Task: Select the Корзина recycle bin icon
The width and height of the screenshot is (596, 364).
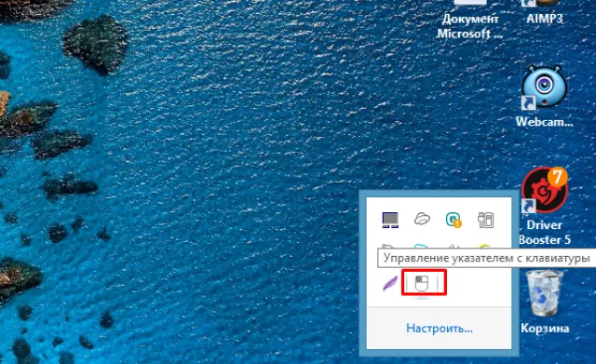Action: click(x=545, y=302)
